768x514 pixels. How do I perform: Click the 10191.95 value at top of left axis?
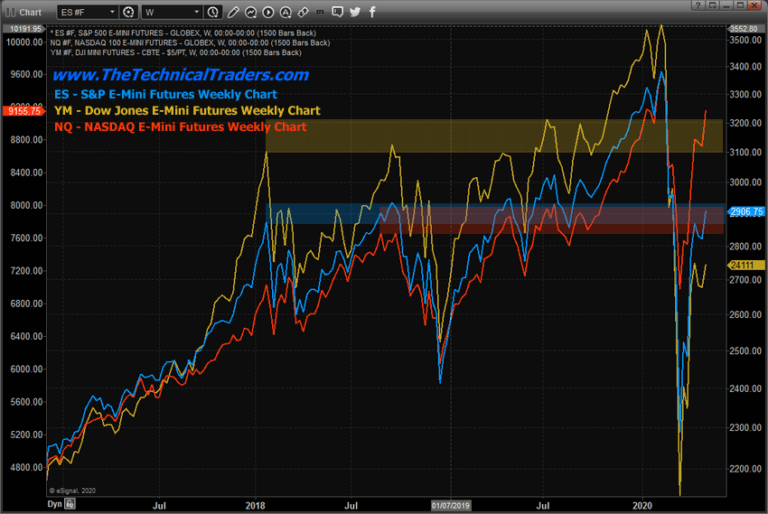(25, 29)
